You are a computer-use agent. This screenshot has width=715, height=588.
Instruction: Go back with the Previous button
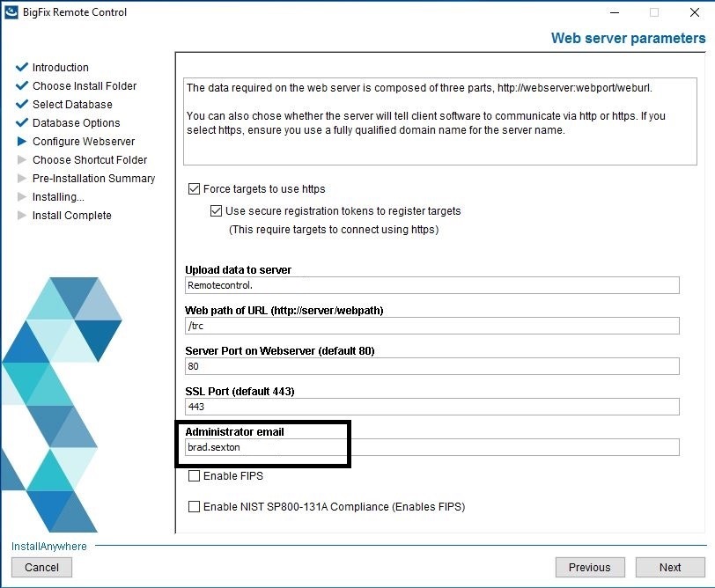[x=590, y=567]
